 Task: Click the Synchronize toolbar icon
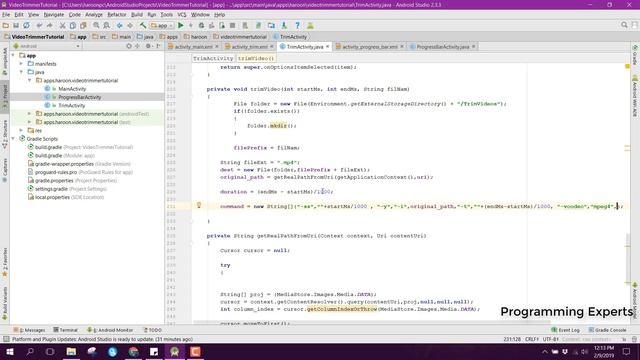point(27,25)
